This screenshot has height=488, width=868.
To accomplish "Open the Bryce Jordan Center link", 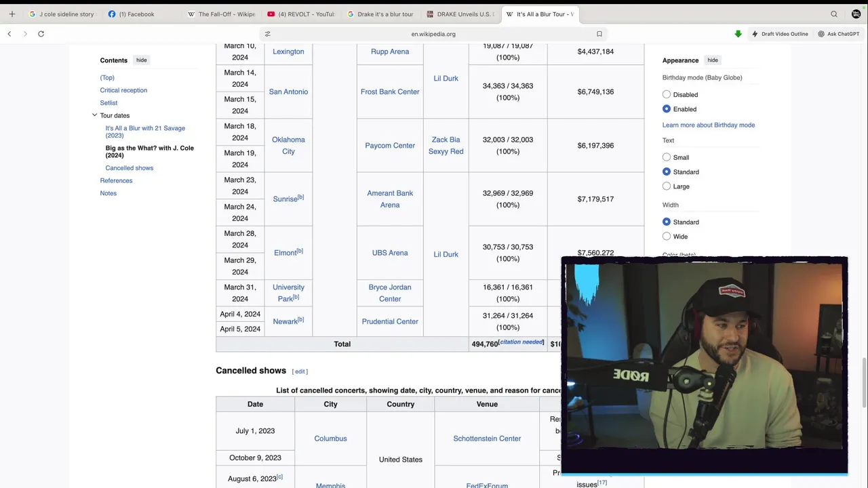I will click(390, 293).
